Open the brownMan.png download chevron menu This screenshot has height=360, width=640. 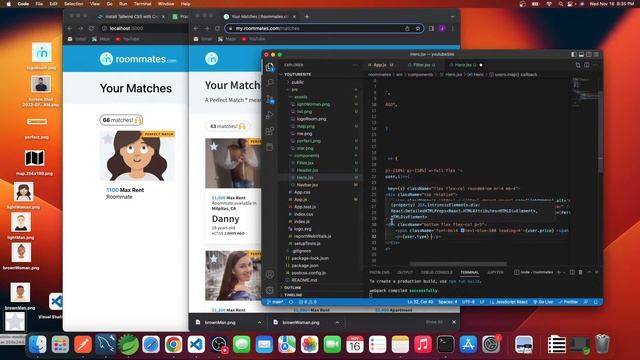(259, 322)
